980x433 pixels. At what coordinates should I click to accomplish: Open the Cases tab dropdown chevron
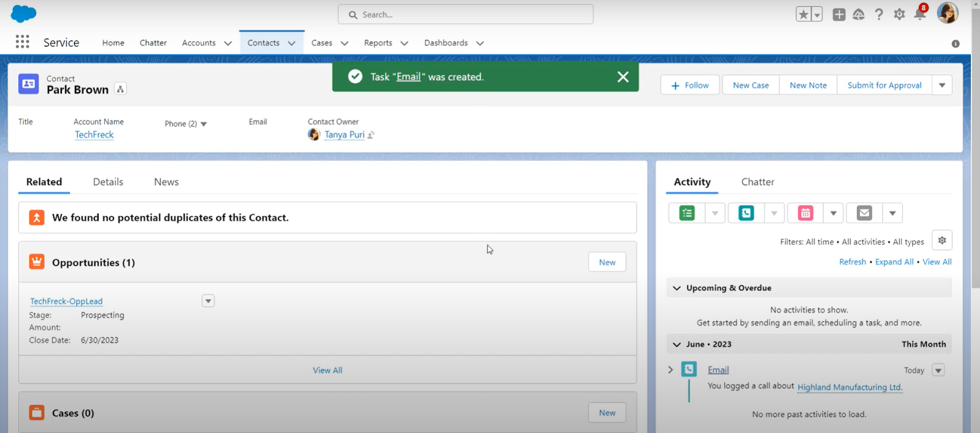(x=344, y=43)
